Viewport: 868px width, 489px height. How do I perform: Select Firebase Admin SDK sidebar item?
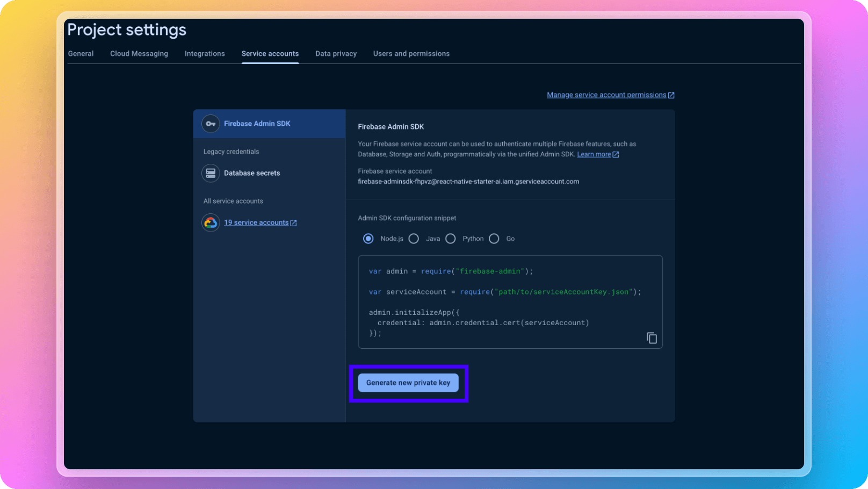pos(269,124)
